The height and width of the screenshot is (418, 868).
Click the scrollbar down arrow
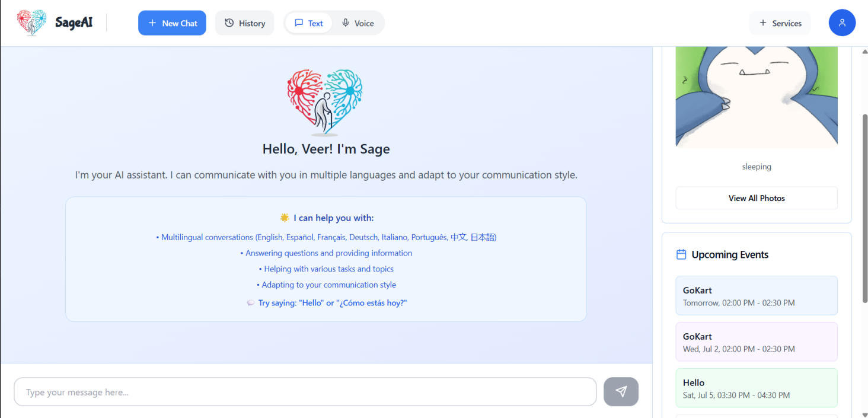coord(864,414)
